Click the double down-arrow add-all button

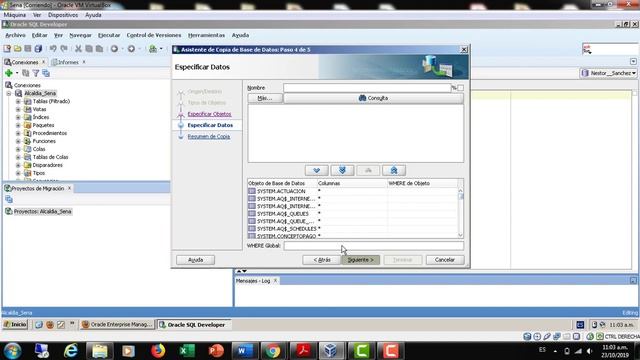[342, 170]
